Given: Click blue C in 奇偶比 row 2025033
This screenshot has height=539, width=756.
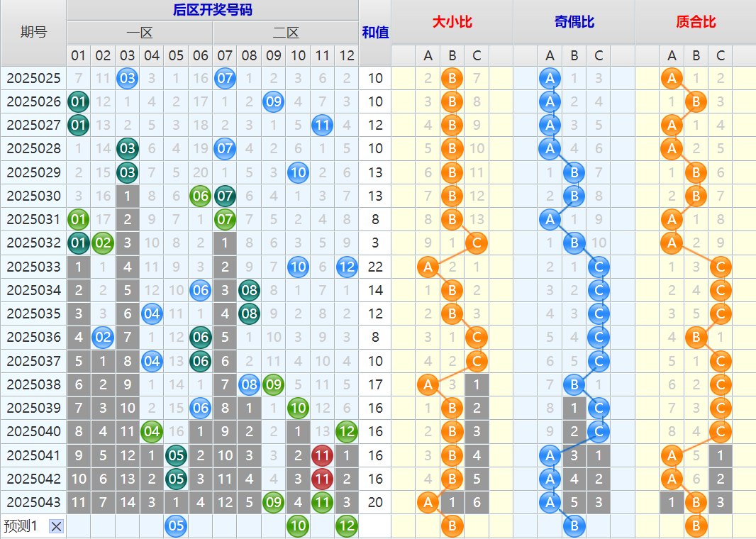Looking at the screenshot, I should [599, 267].
